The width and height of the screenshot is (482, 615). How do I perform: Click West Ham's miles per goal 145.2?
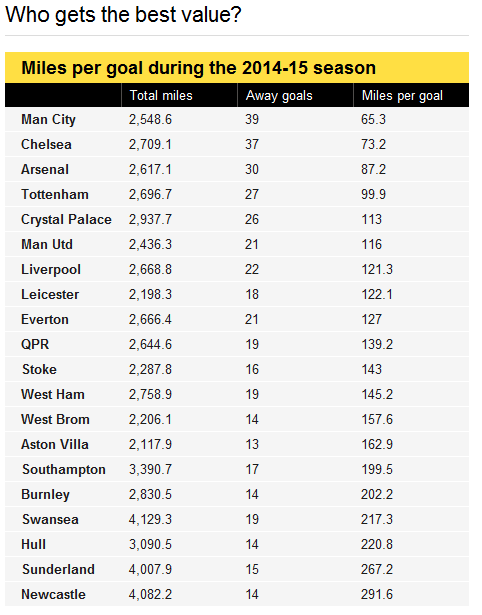coord(377,394)
